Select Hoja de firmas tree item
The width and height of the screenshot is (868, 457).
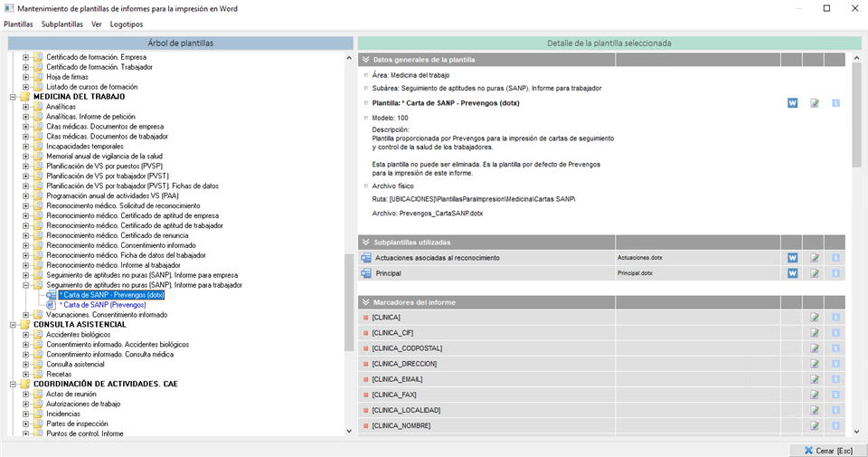coord(67,77)
